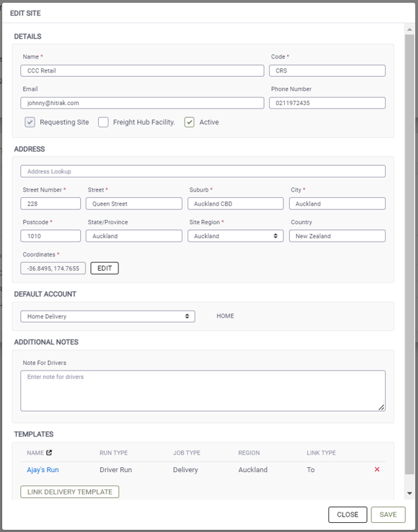Open the Site Region dropdown
Viewport: 418px width, 532px height.
(235, 236)
